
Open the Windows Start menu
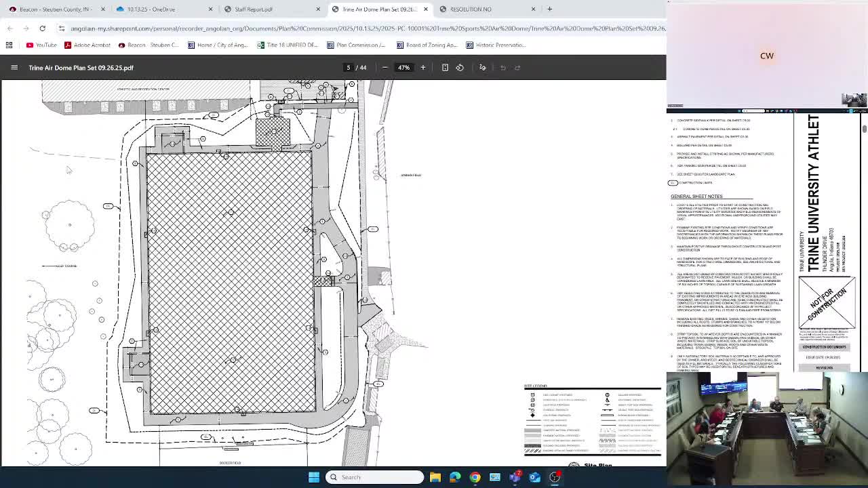[x=314, y=477]
